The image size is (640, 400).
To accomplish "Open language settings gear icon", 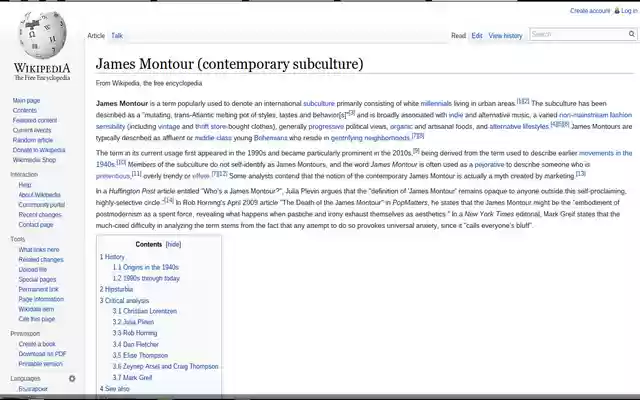I will click(x=72, y=378).
